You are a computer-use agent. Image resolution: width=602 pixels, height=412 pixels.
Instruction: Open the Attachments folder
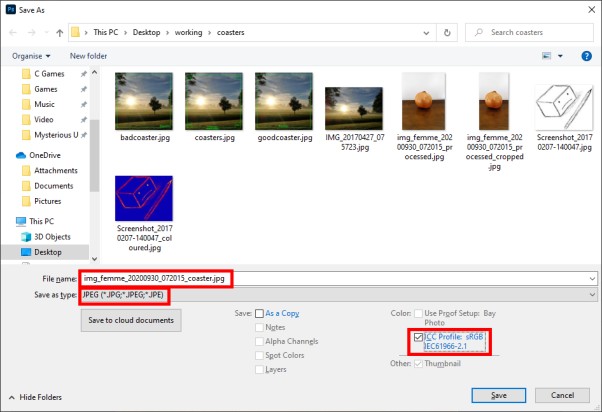click(56, 170)
